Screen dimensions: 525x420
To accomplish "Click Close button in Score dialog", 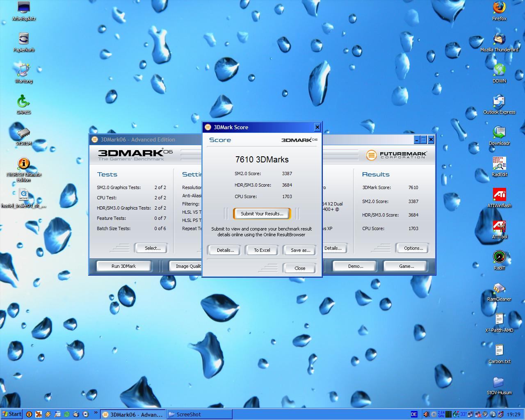I will [300, 268].
